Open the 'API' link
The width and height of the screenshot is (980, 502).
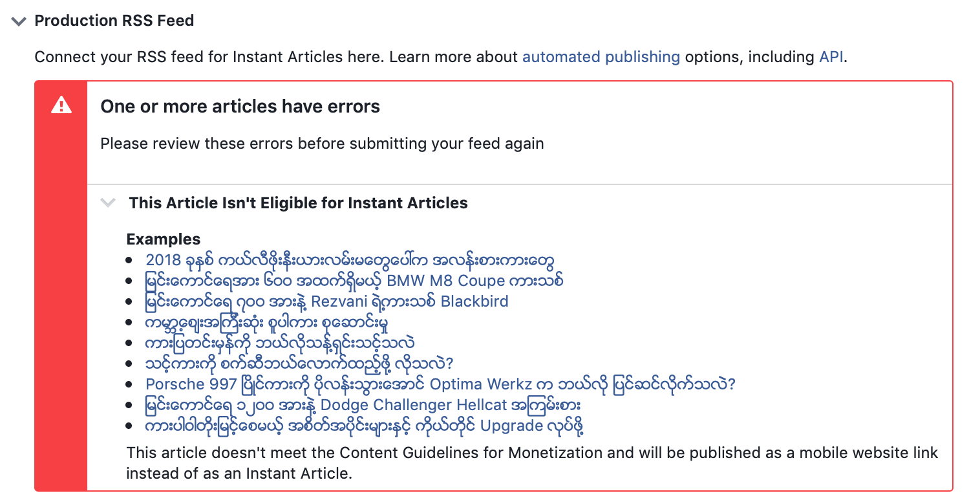click(x=831, y=57)
